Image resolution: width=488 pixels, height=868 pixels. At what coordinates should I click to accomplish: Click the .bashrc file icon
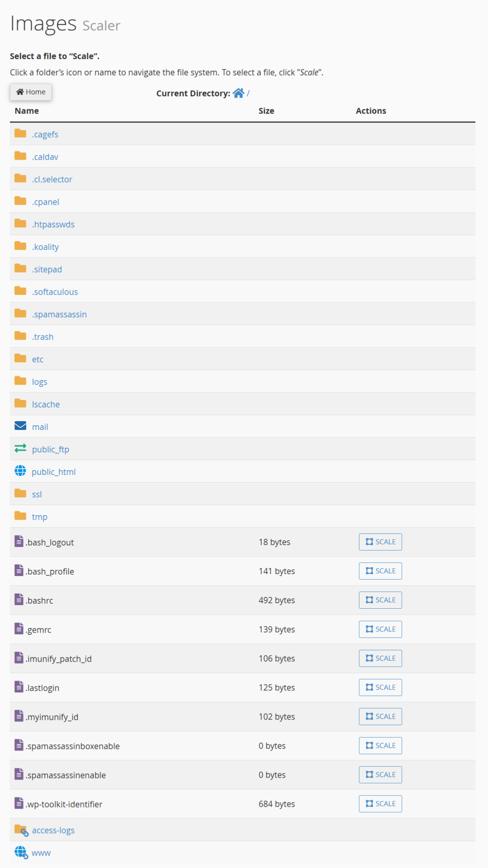(x=19, y=599)
